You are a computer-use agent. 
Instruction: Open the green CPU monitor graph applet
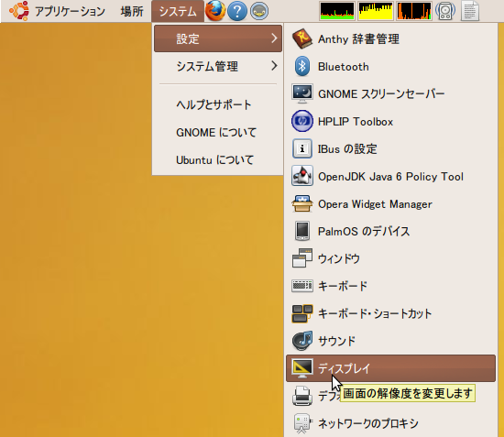pos(337,11)
